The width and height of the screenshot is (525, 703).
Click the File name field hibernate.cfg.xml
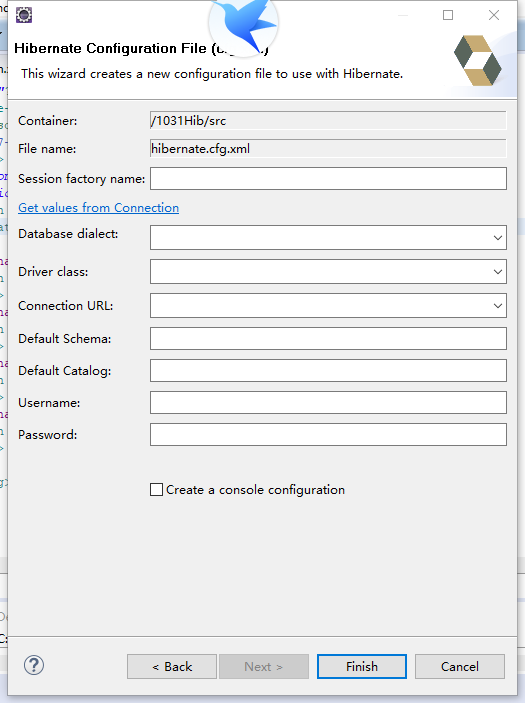tap(328, 148)
